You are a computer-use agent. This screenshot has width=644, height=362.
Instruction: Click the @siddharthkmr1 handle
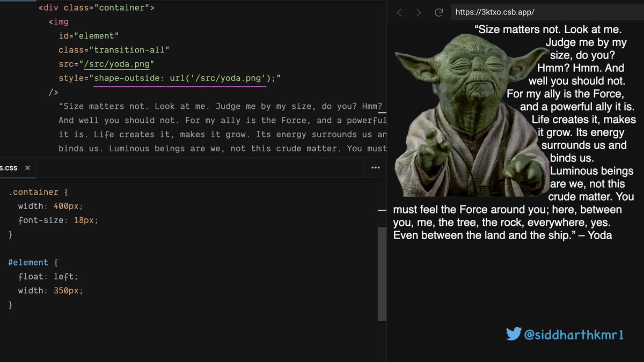574,335
